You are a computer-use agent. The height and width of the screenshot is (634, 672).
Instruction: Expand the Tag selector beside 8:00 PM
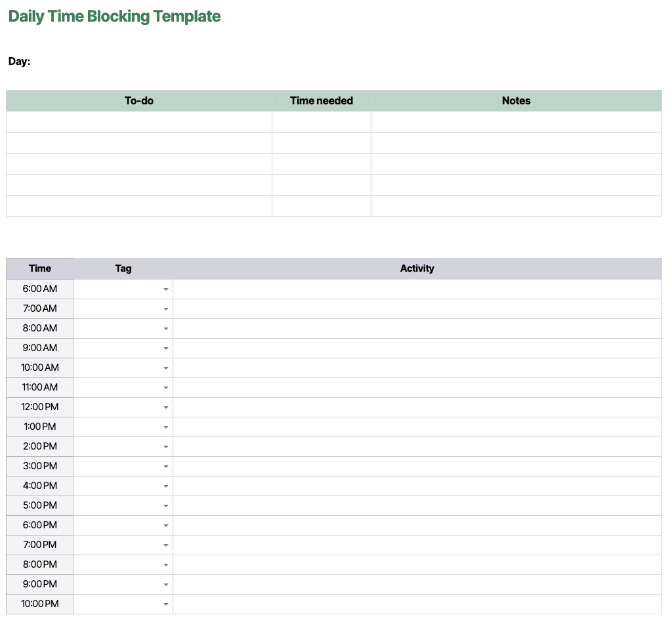click(x=165, y=564)
